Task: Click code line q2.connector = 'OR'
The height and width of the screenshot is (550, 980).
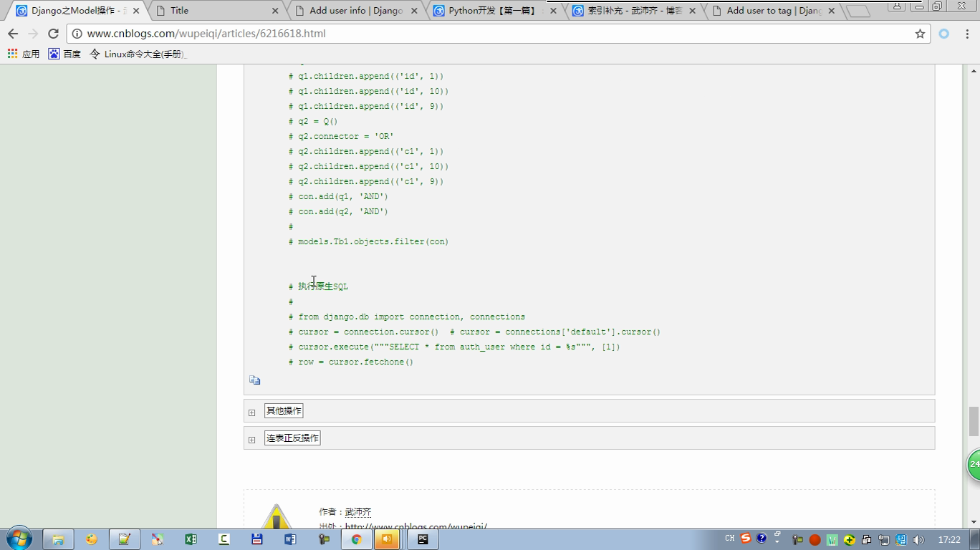Action: (x=341, y=136)
